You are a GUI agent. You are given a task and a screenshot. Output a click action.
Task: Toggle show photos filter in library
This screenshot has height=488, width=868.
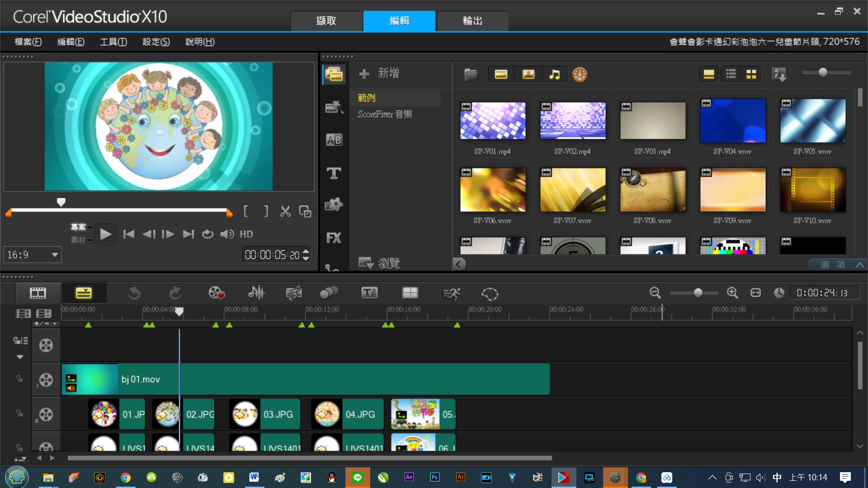click(x=528, y=75)
